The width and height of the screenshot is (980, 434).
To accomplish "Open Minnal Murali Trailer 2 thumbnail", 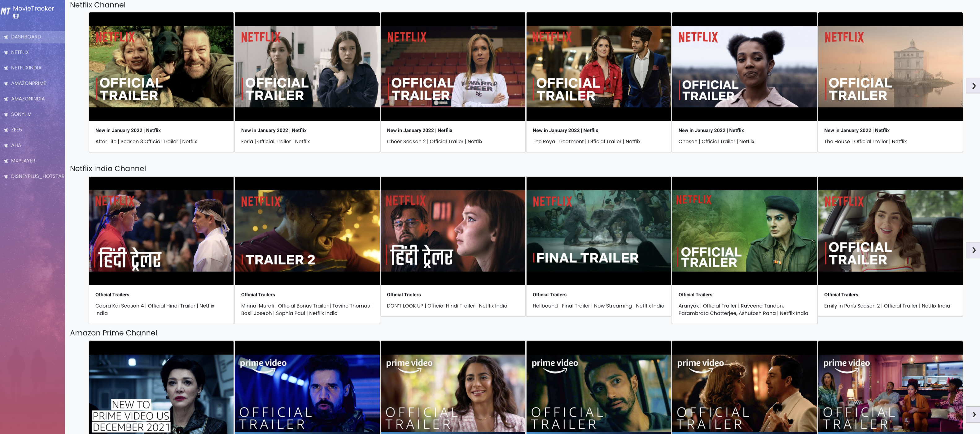I will (307, 231).
